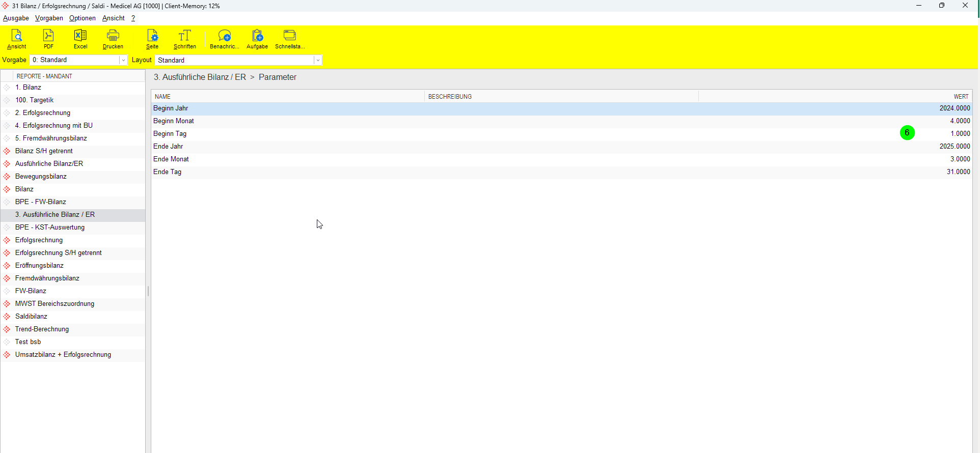The height and width of the screenshot is (453, 980).
Task: Open the Ausgabe menu
Action: coord(16,18)
